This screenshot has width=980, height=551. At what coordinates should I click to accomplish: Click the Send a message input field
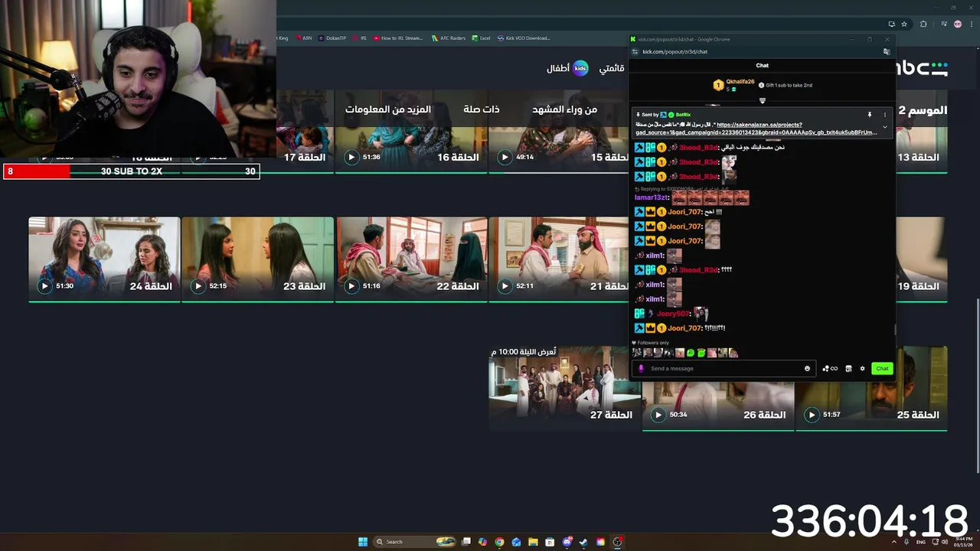(x=724, y=369)
